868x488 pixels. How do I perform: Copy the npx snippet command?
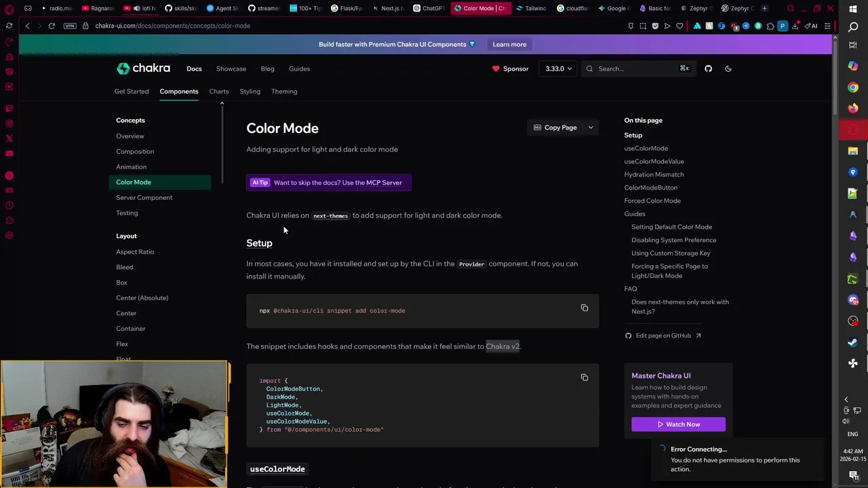[585, 308]
